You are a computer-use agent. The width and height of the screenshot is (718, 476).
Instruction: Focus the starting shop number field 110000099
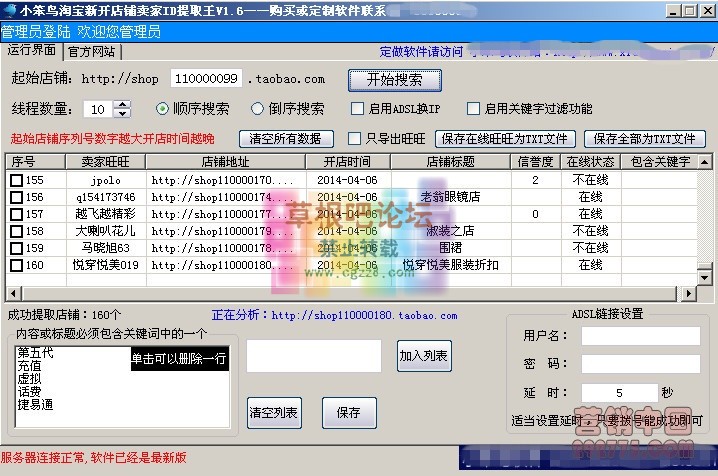(206, 79)
